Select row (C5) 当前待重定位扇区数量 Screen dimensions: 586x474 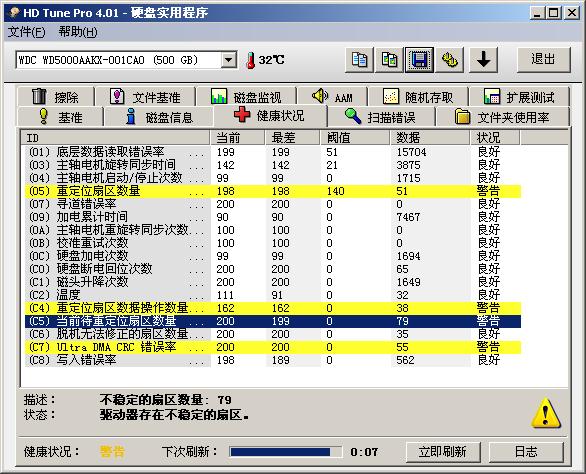273,321
